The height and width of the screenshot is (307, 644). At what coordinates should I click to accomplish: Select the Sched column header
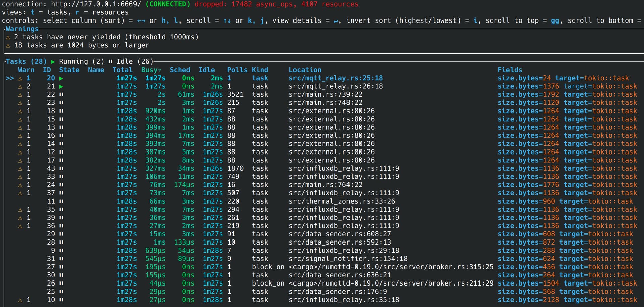pyautogui.click(x=180, y=70)
